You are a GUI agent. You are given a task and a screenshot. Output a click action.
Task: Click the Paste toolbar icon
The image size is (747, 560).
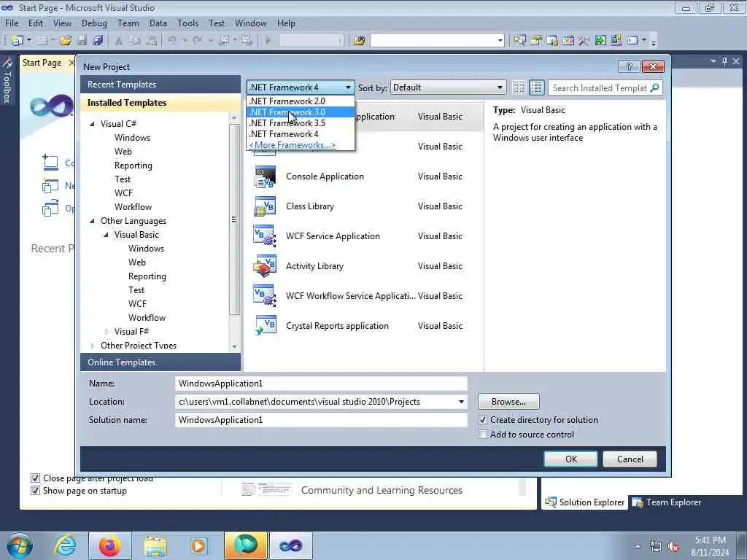click(151, 41)
